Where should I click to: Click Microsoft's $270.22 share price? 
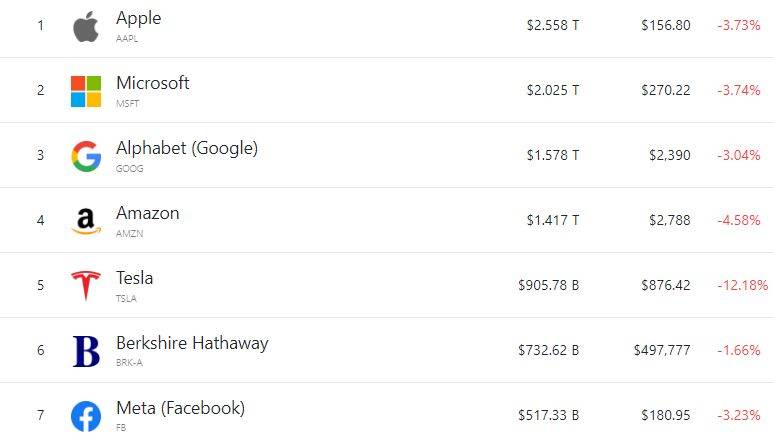(665, 90)
